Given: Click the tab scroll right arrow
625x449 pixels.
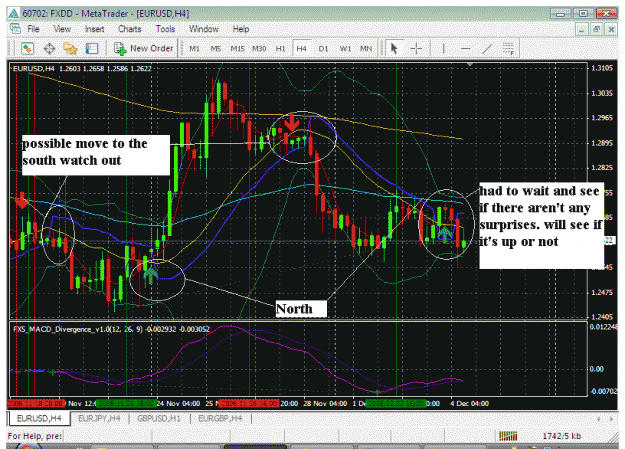Looking at the screenshot, I should coord(611,419).
